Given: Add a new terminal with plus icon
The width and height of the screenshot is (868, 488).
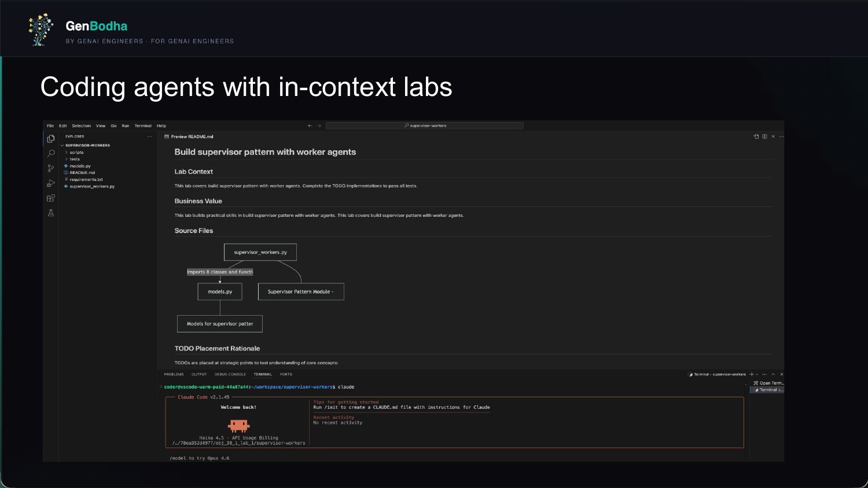Looking at the screenshot, I should 752,374.
